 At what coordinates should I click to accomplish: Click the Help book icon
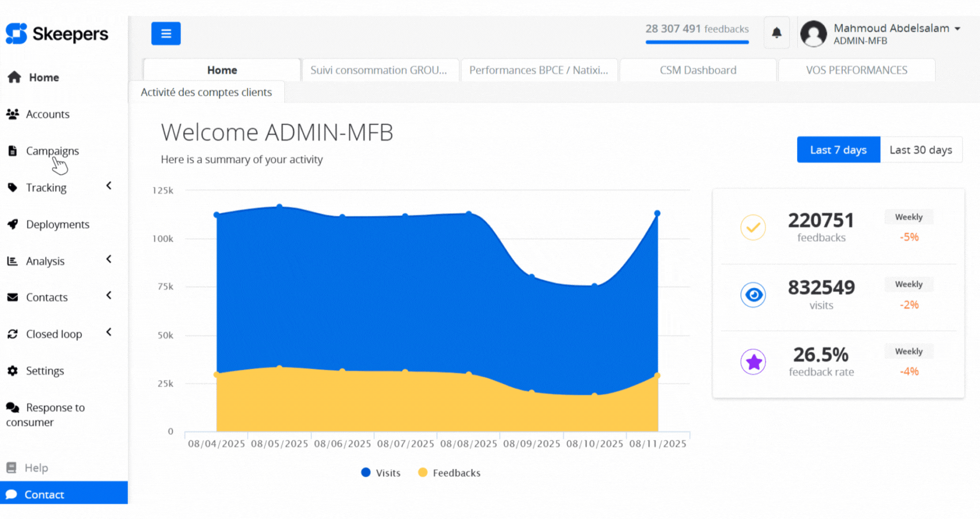click(11, 467)
